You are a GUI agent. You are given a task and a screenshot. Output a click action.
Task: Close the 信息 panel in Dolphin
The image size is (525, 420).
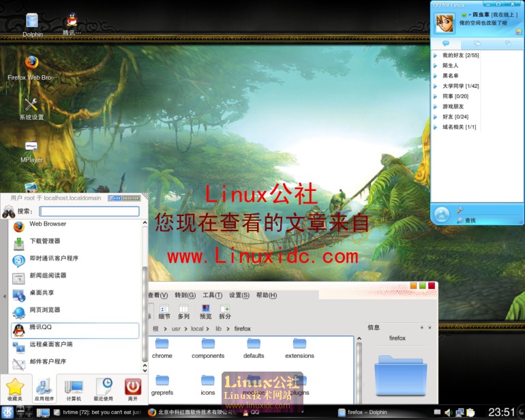(x=430, y=327)
